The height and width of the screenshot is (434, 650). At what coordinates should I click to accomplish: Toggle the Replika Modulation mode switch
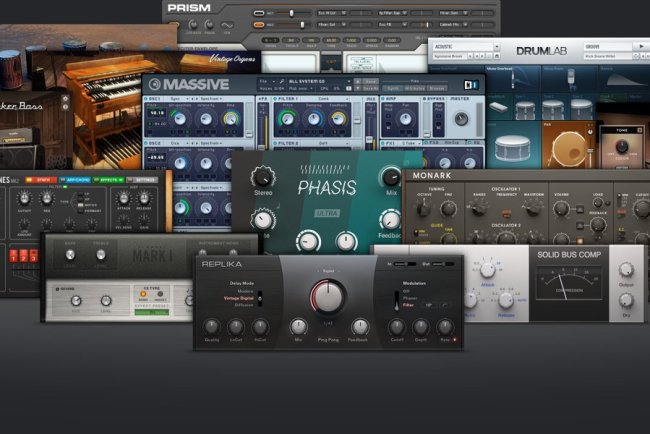coord(397,299)
